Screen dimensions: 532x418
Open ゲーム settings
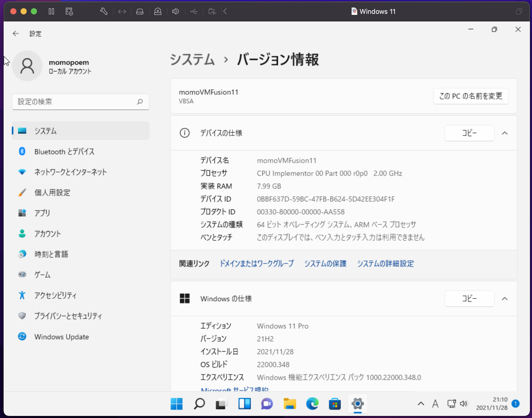(x=81, y=275)
